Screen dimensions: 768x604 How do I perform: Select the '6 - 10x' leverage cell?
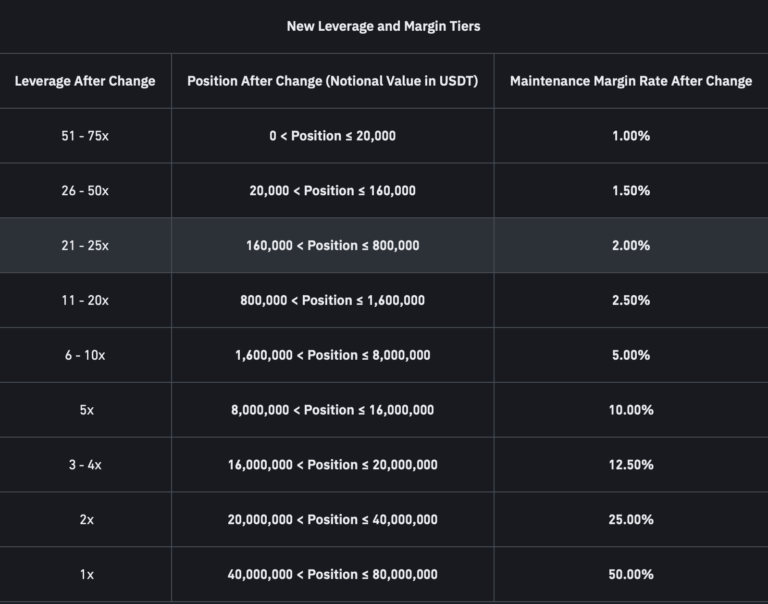coord(85,355)
